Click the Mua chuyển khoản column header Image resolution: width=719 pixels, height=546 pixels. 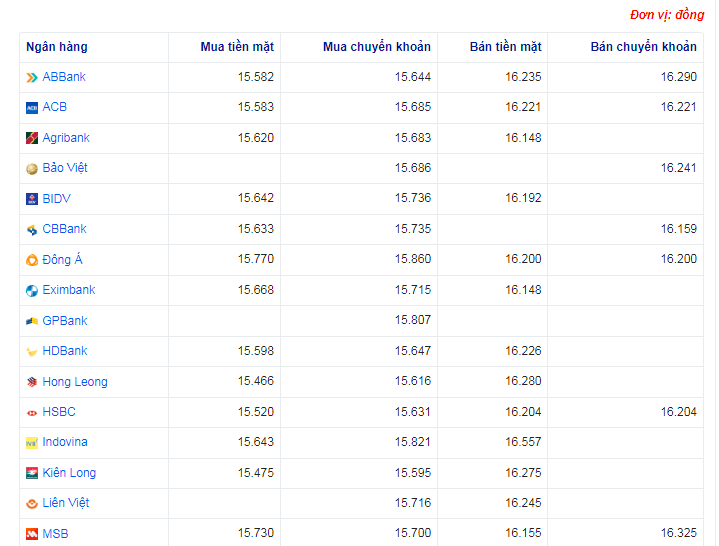pos(376,47)
